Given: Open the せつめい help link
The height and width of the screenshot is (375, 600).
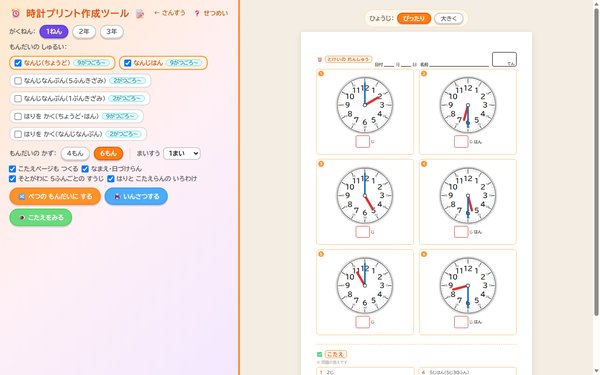Looking at the screenshot, I should coord(211,13).
